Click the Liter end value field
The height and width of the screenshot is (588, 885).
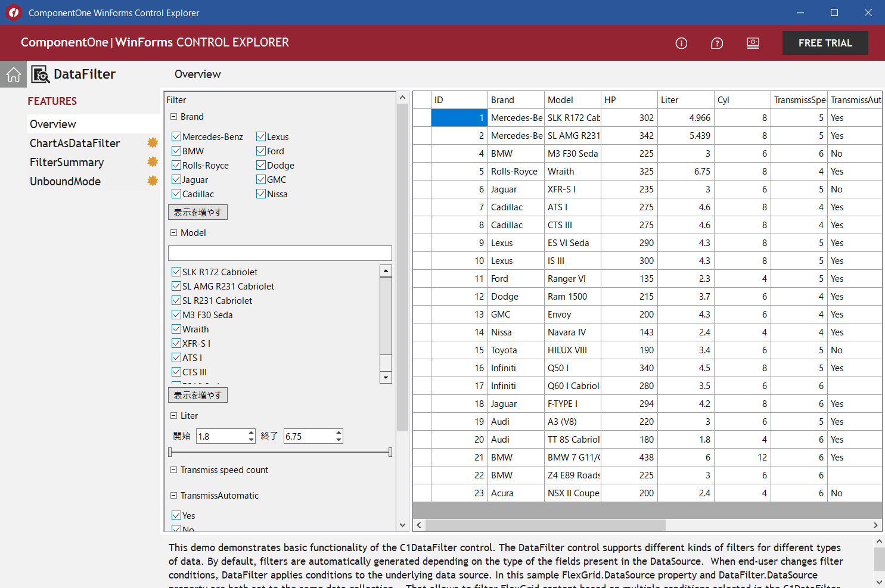[x=309, y=436]
